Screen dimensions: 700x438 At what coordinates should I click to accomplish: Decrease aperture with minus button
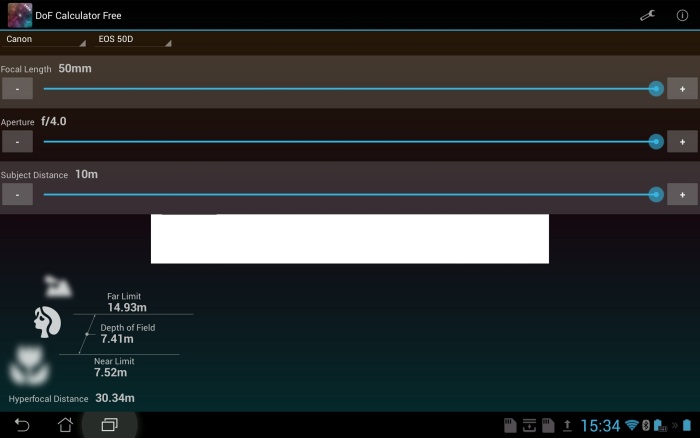click(17, 142)
